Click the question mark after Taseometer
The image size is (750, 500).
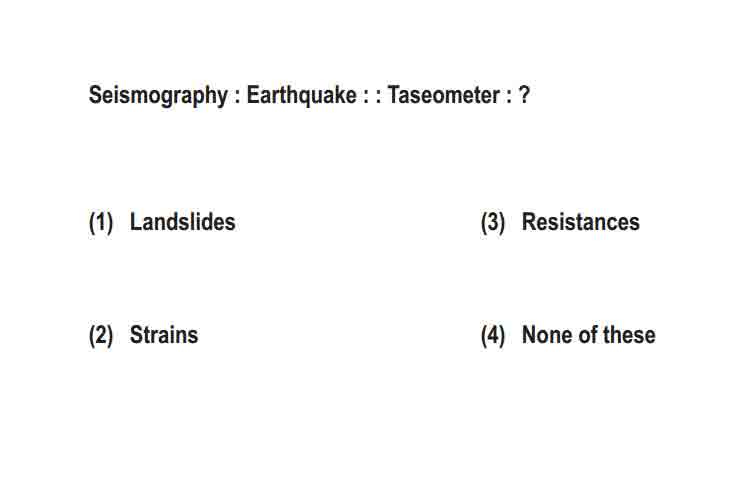(x=524, y=94)
